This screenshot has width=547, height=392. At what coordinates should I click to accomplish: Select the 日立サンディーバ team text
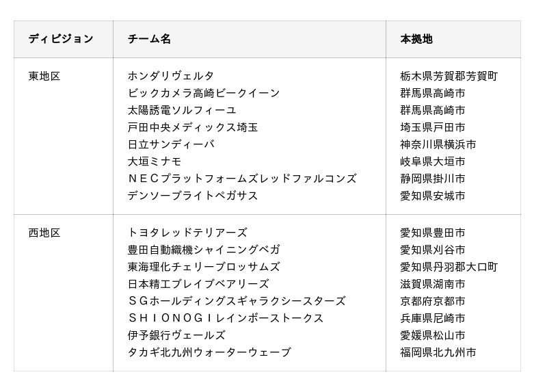tap(171, 144)
